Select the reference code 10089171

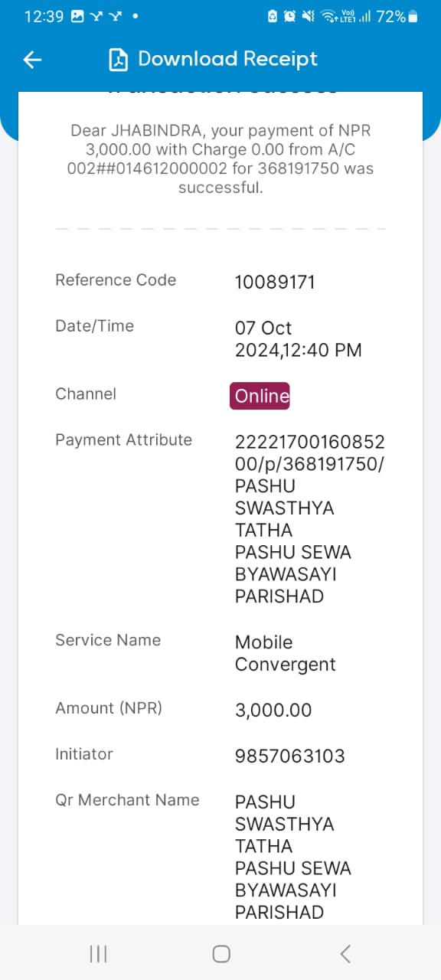pyautogui.click(x=275, y=283)
